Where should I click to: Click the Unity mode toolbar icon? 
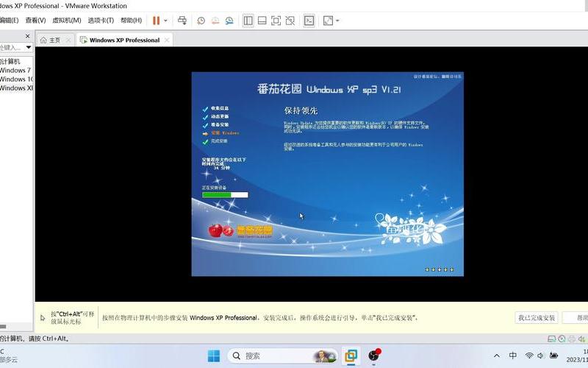click(x=290, y=21)
